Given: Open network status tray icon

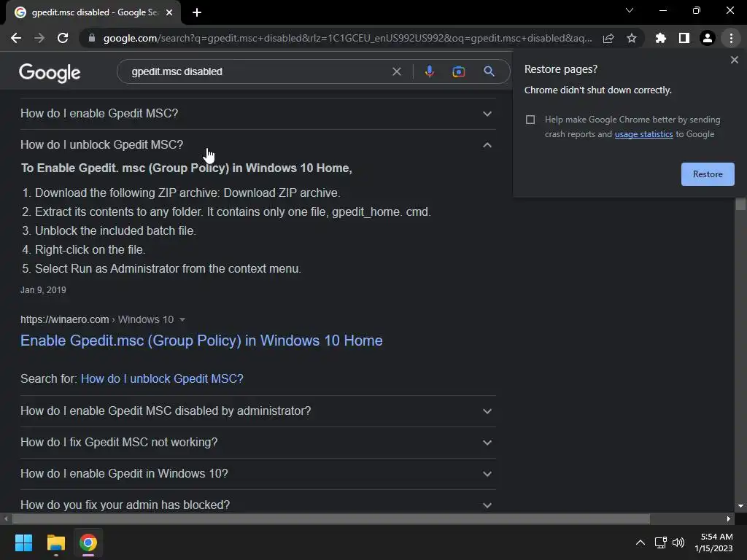Looking at the screenshot, I should click(x=660, y=542).
